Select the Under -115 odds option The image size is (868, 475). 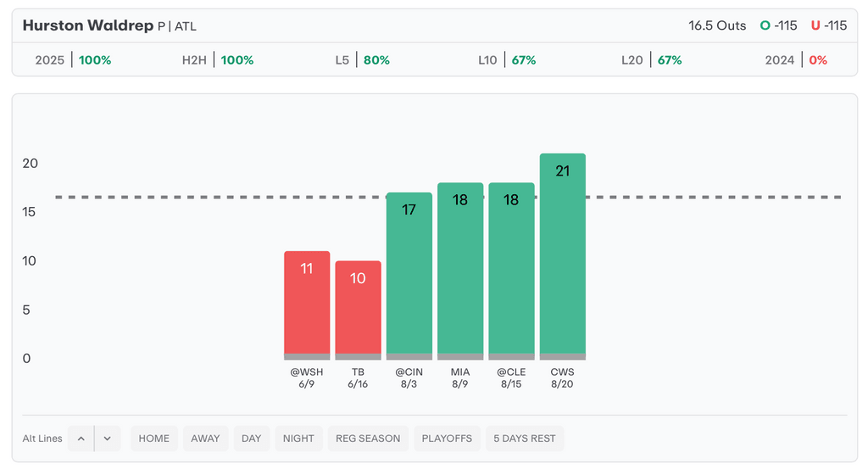pyautogui.click(x=829, y=25)
